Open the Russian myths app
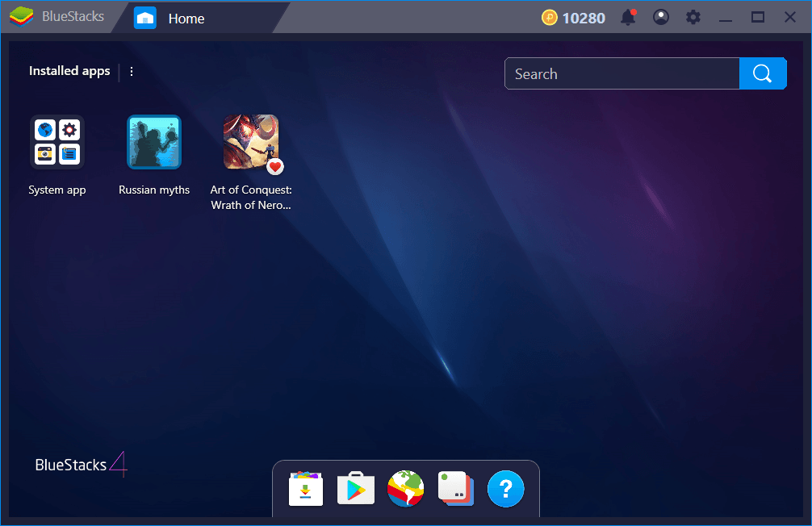This screenshot has width=812, height=526. coord(154,142)
